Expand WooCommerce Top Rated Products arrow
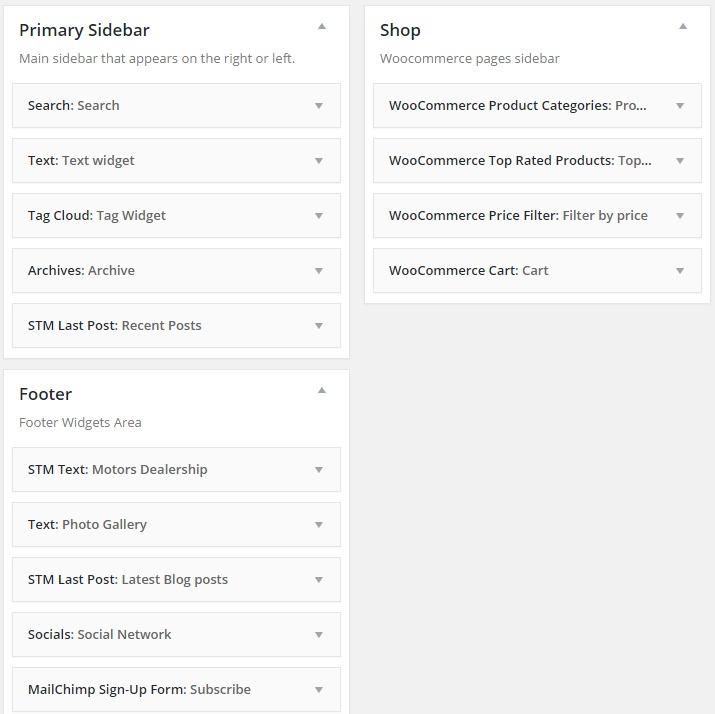715x714 pixels. tap(680, 161)
